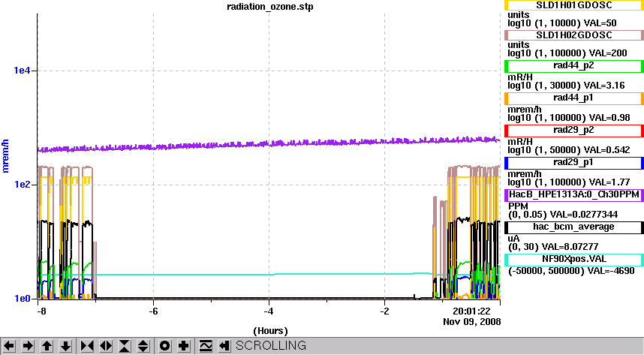Click the -6 hour x-axis label
Screen dimensions: 644x355
click(x=153, y=311)
